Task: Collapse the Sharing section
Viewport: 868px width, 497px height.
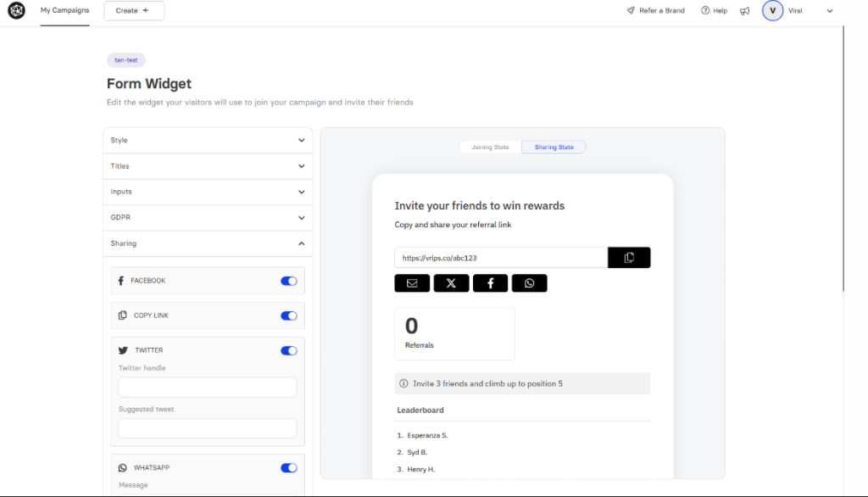Action: pos(208,243)
